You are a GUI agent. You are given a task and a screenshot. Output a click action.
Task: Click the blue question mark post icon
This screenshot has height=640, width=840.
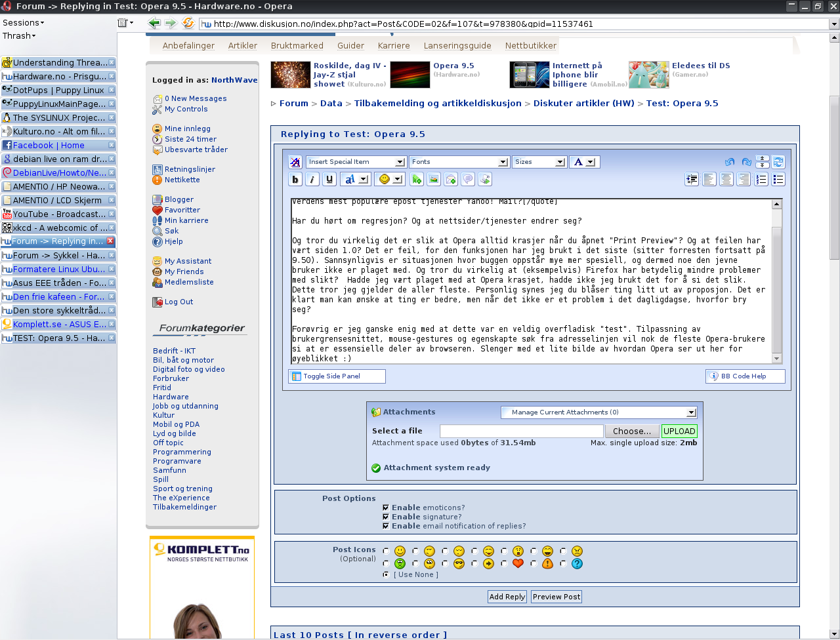tap(577, 563)
